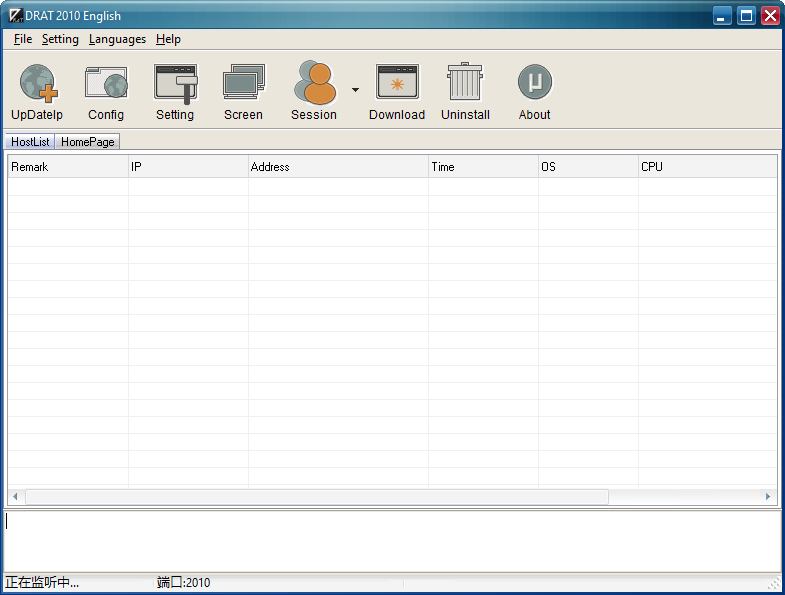Click the Setting toolbar icon
Viewport: 785px width, 595px height.
tap(175, 83)
